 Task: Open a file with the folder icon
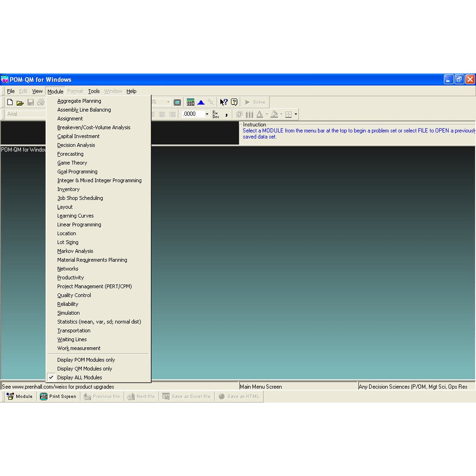pos(20,102)
